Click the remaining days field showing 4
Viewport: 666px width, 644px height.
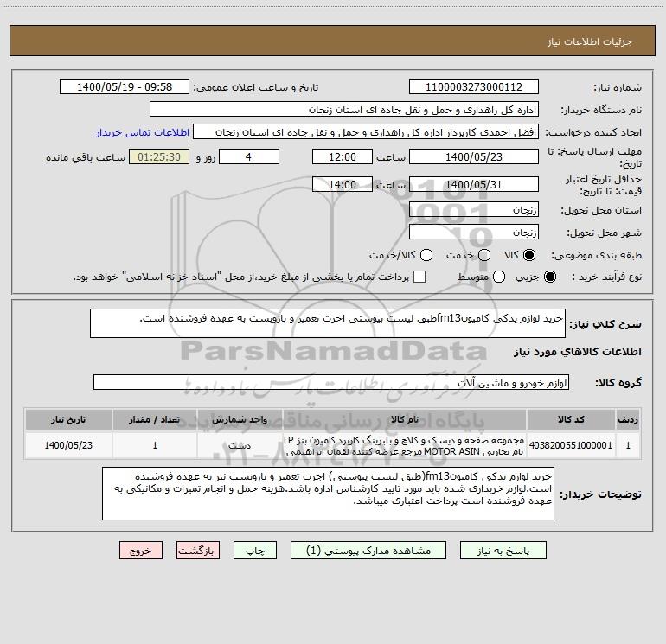[249, 157]
